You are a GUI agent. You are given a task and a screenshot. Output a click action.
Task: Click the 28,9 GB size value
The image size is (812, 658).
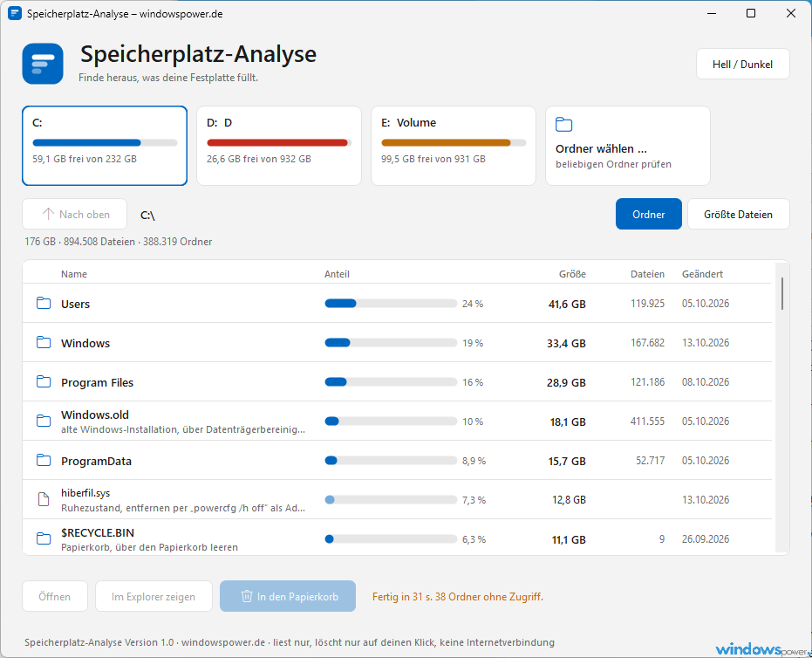[x=566, y=382]
